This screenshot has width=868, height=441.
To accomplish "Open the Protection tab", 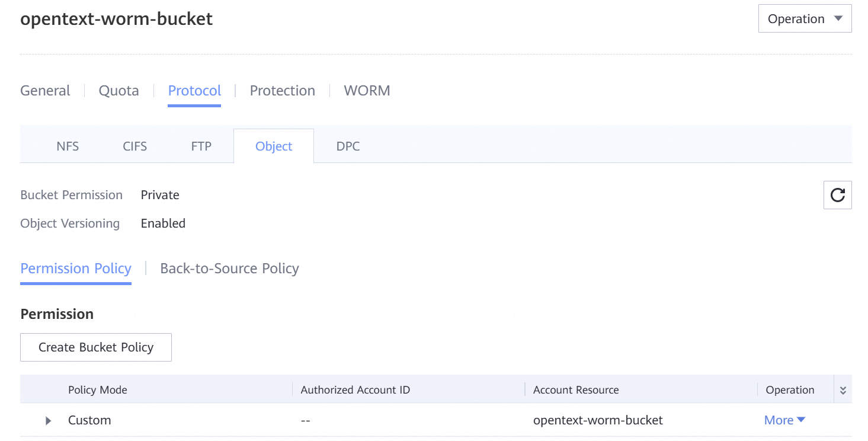I will (283, 91).
